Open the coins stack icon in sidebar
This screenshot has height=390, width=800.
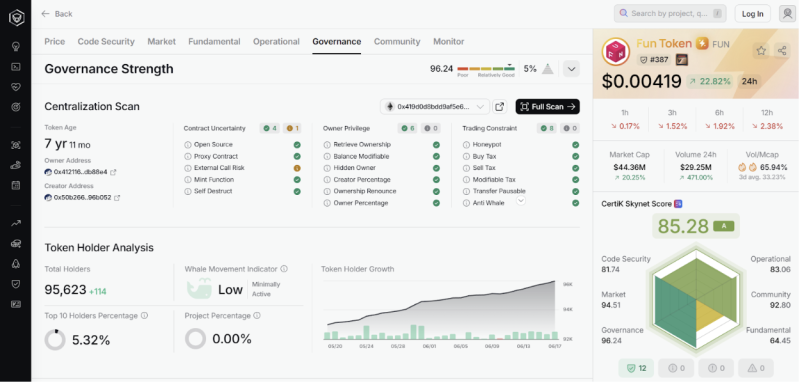point(16,243)
